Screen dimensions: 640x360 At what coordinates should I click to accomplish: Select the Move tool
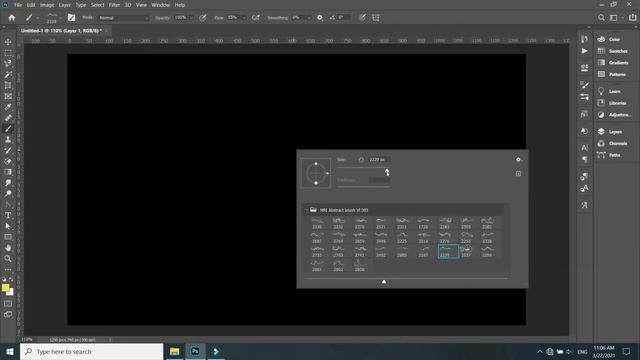pos(8,42)
